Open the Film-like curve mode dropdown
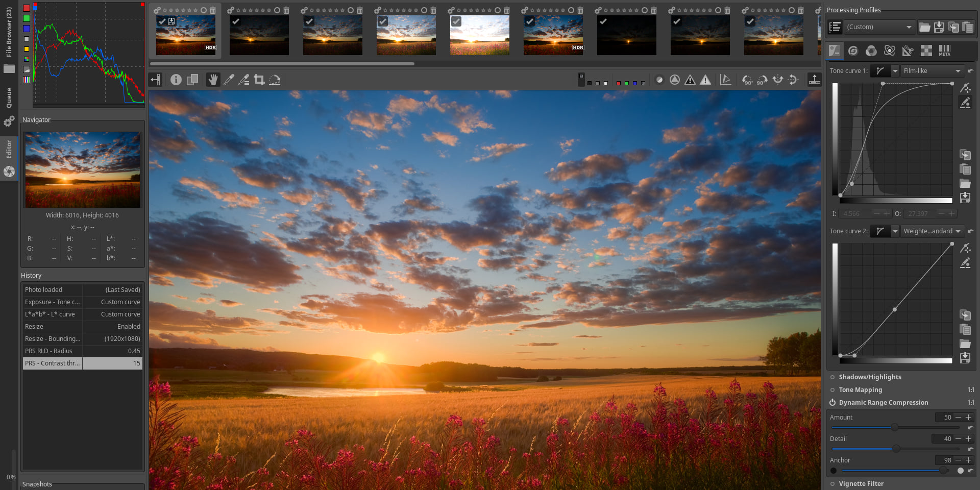 click(x=932, y=71)
